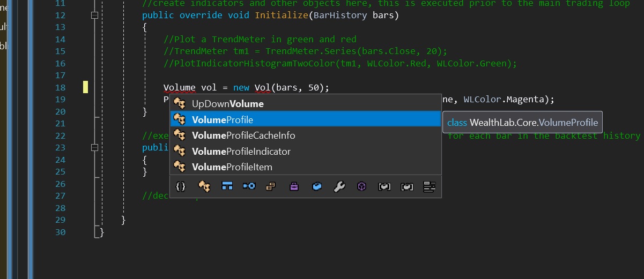Viewport: 644px width, 279px height.
Task: Toggle the Structures filter icon
Action: [227, 186]
